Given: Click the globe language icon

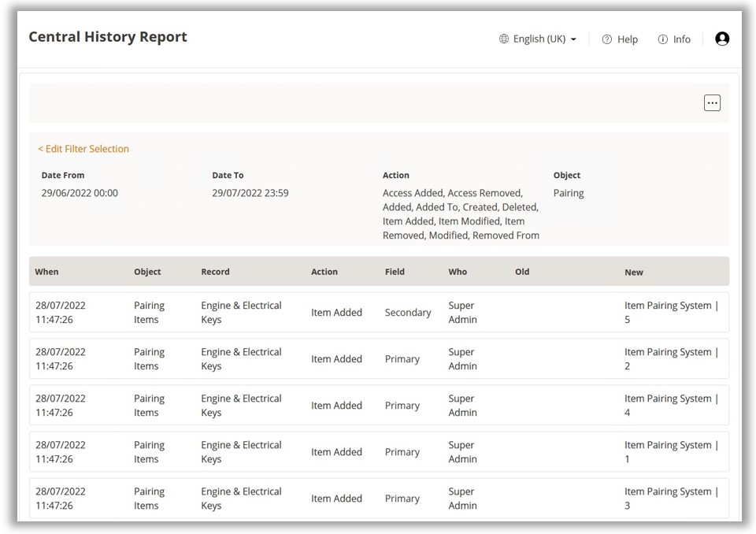Looking at the screenshot, I should pyautogui.click(x=504, y=39).
